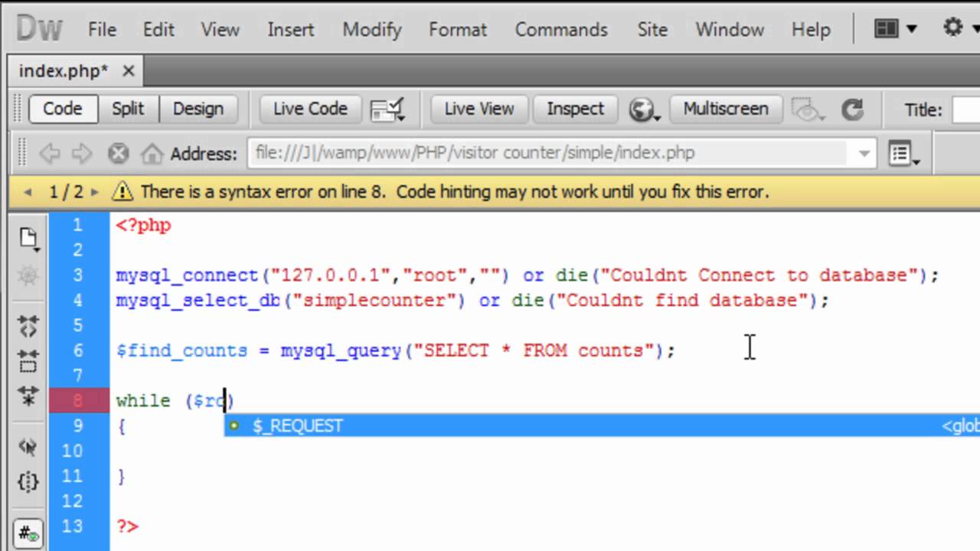
Task: Open Preview in browser globe menu
Action: click(x=644, y=110)
